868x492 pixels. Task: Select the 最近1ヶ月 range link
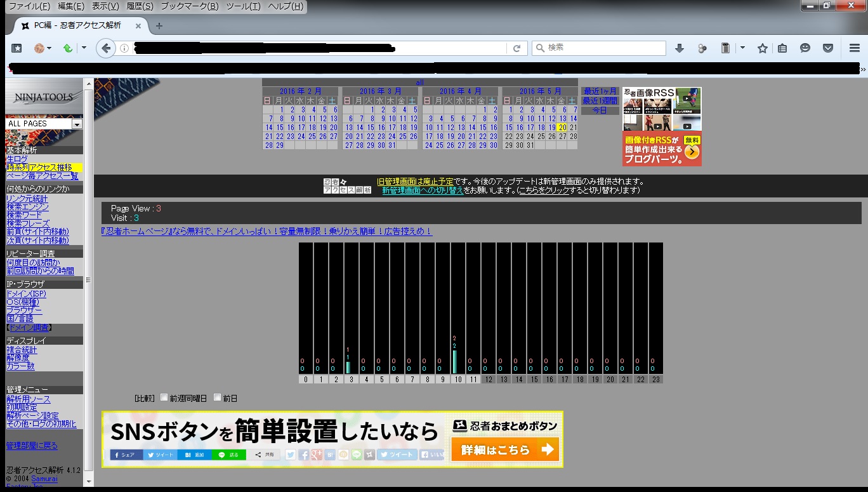[x=600, y=91]
